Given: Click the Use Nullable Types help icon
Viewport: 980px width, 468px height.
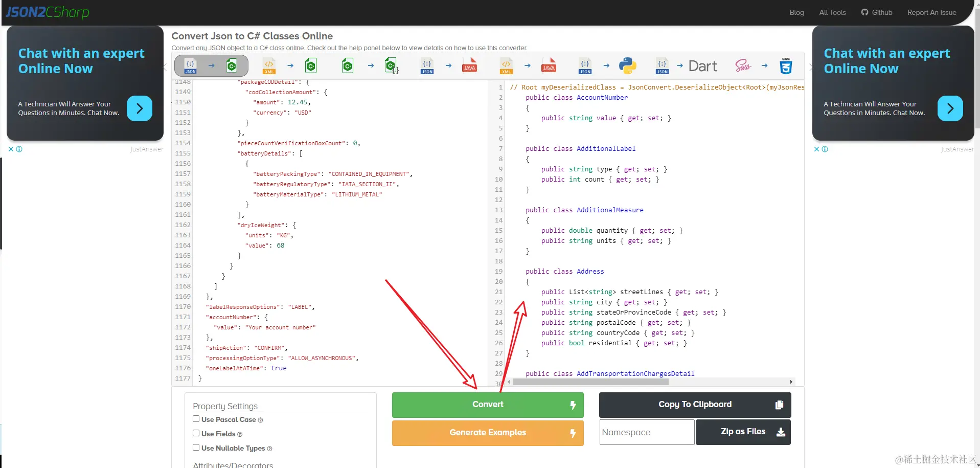Looking at the screenshot, I should click(x=269, y=449).
